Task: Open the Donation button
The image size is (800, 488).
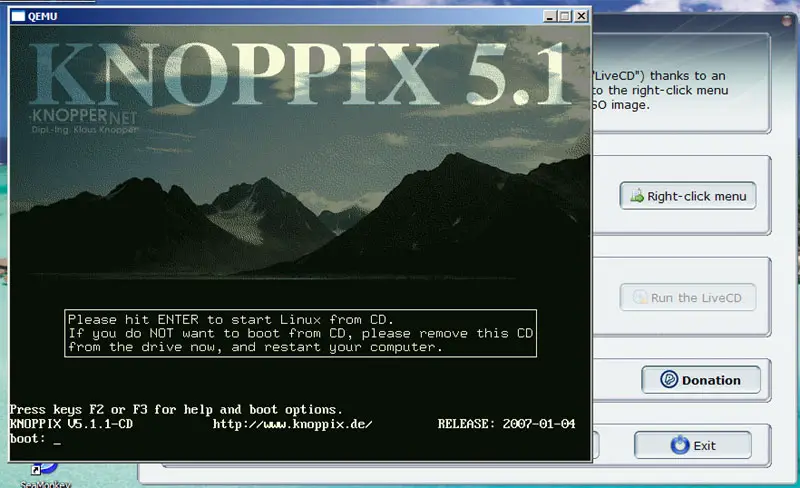Action: pos(701,380)
